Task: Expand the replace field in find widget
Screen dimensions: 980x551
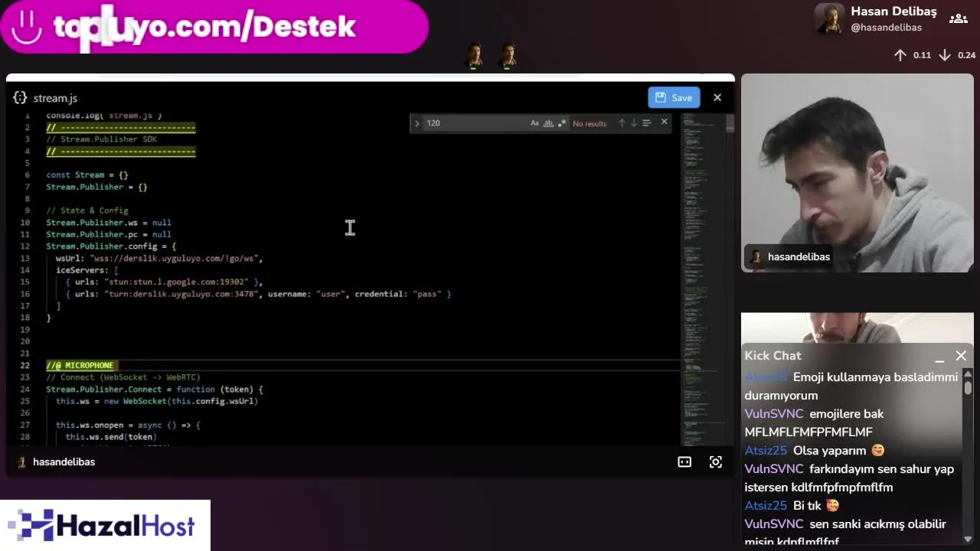Action: pyautogui.click(x=416, y=123)
